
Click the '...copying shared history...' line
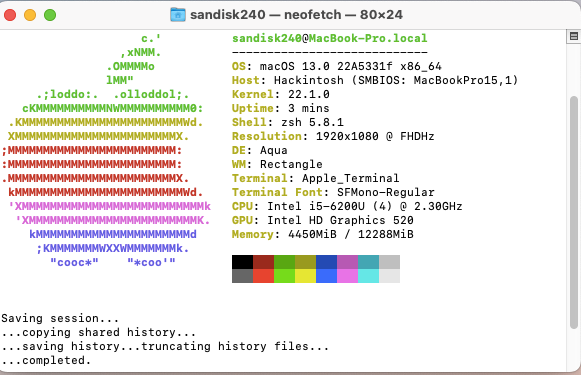tap(99, 332)
